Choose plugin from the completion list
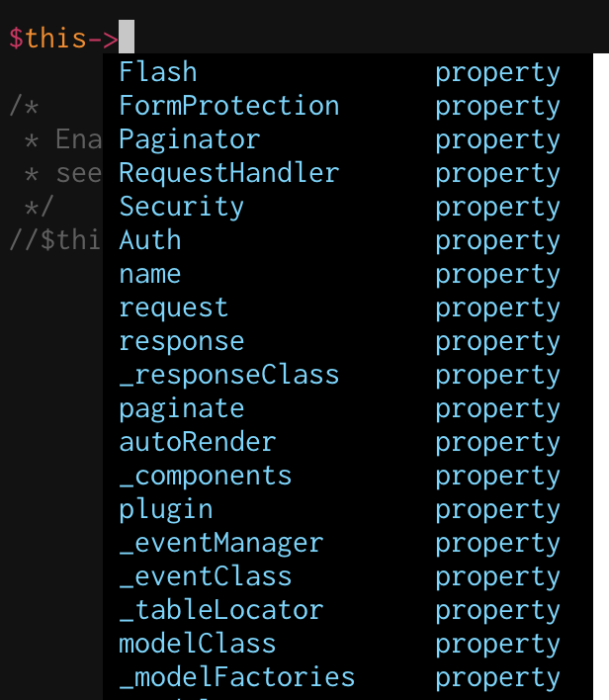This screenshot has height=700, width=609. tap(165, 509)
